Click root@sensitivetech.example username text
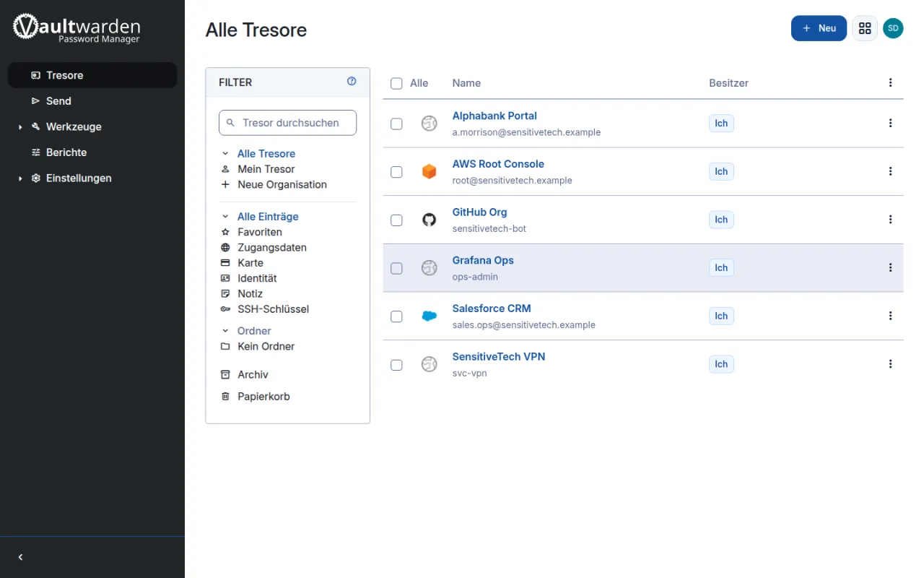 (512, 181)
